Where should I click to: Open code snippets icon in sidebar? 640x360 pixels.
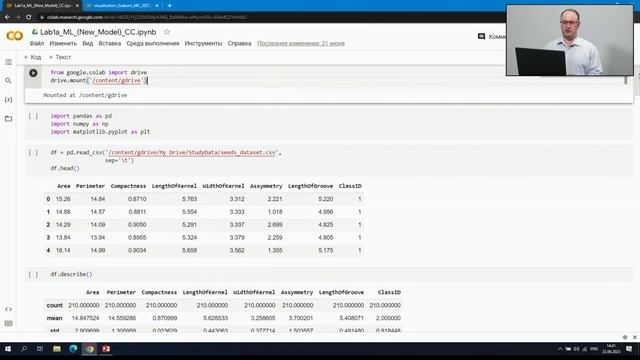click(8, 309)
